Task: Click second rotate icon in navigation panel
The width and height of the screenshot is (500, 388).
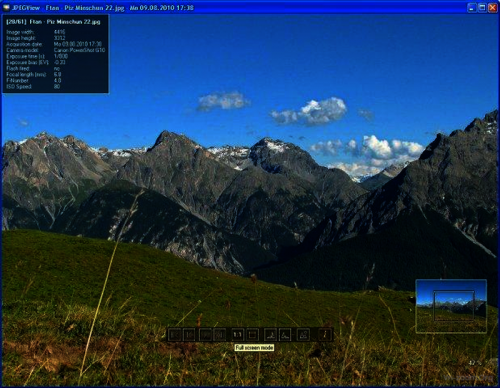Action: [285, 334]
